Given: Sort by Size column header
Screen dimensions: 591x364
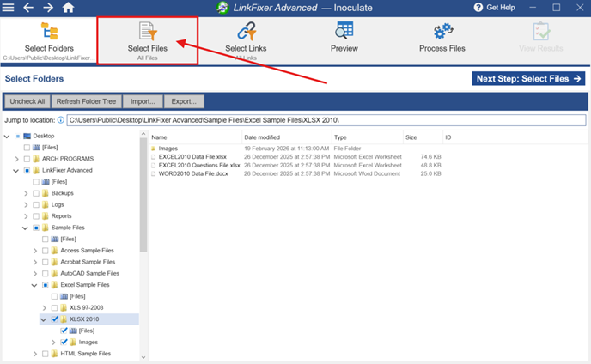Looking at the screenshot, I should tap(423, 137).
